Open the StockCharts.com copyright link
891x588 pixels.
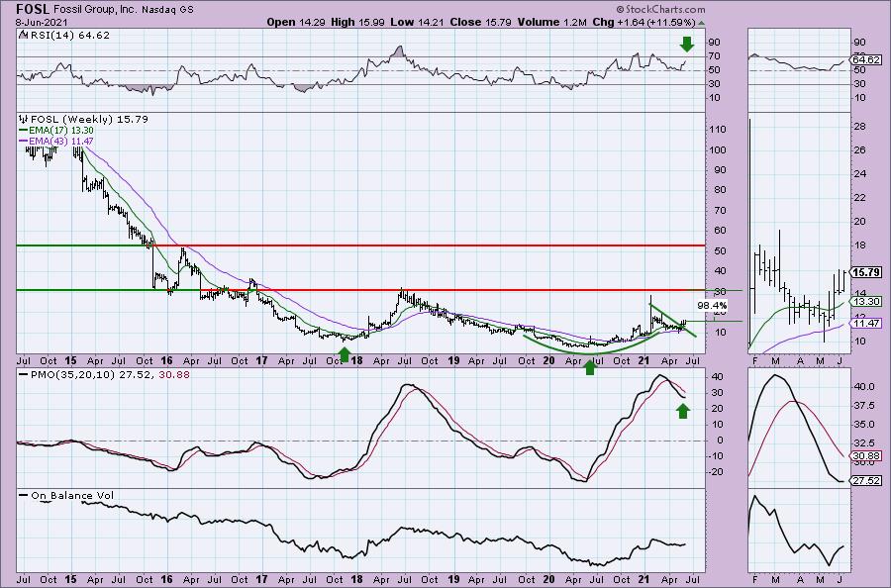(660, 9)
